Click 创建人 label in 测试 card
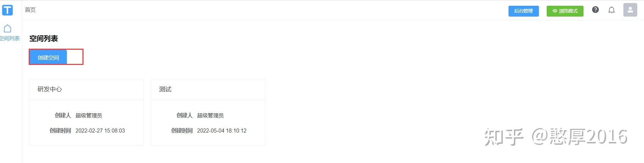Image resolution: width=644 pixels, height=163 pixels. (x=184, y=116)
